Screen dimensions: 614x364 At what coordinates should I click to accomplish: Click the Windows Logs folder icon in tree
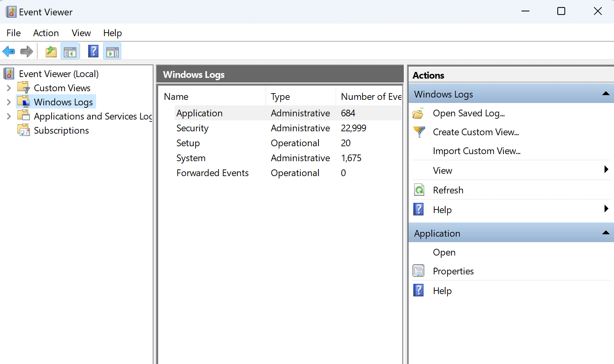[24, 101]
